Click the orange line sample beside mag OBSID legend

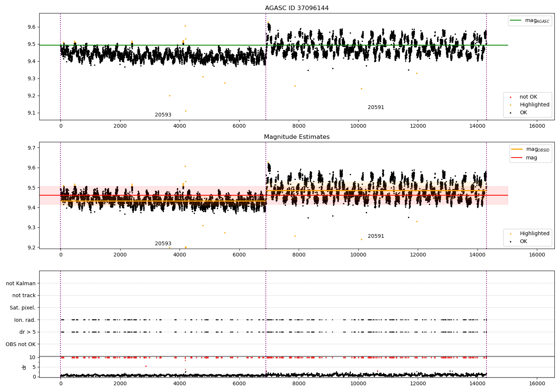tap(517, 149)
